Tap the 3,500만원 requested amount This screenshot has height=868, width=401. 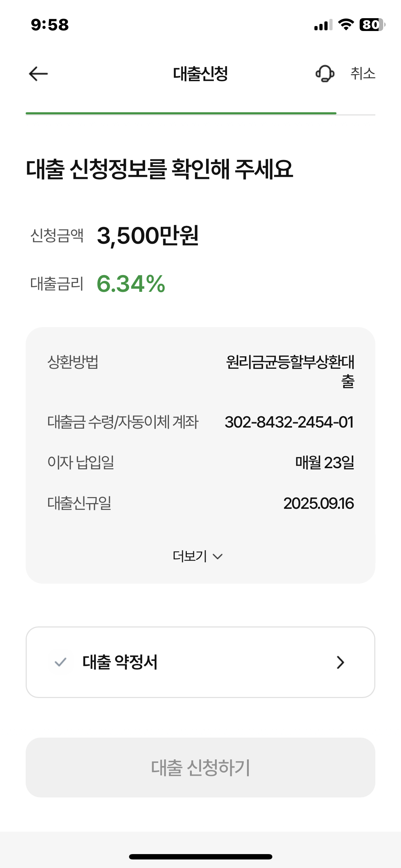148,236
